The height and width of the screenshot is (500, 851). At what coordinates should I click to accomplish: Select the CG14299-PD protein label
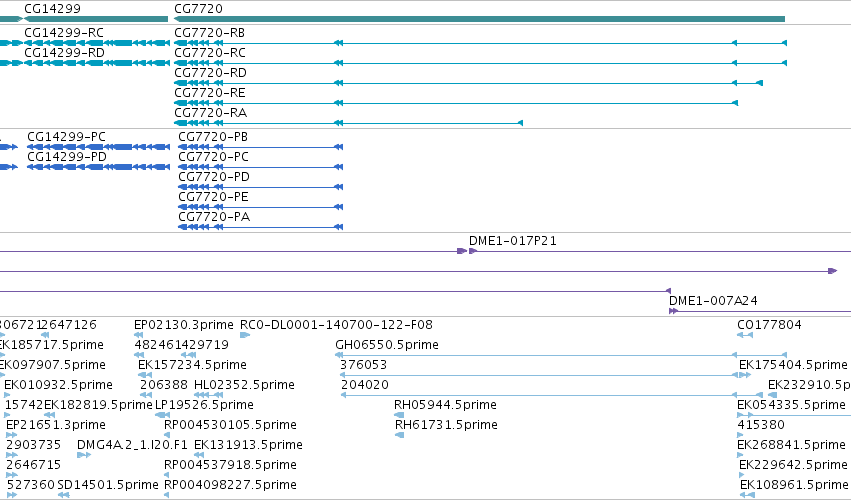[x=67, y=157]
